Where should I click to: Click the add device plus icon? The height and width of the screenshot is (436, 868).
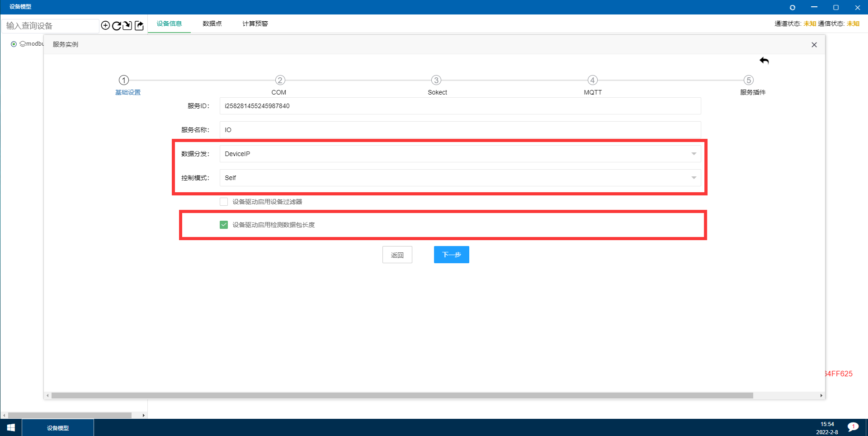coord(105,25)
